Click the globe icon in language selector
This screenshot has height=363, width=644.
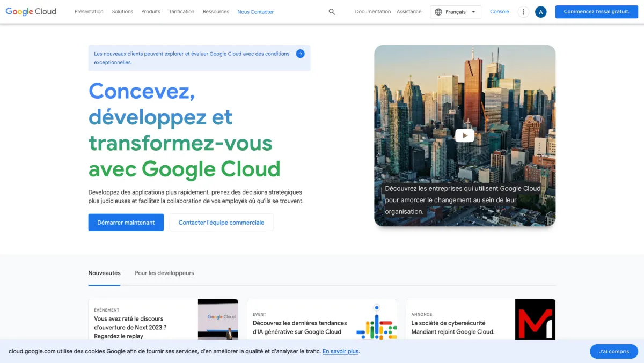438,12
